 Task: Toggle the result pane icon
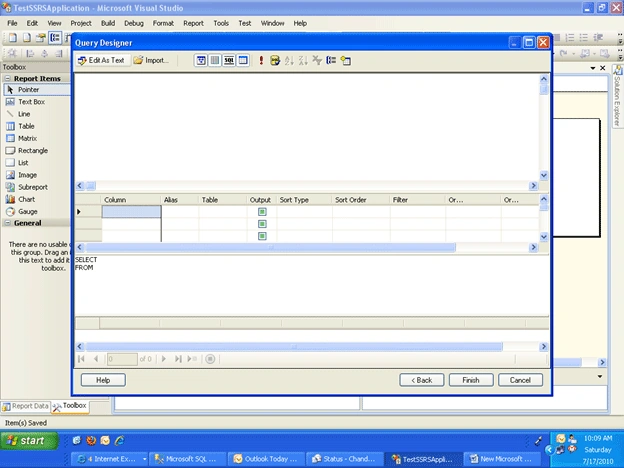[x=243, y=60]
